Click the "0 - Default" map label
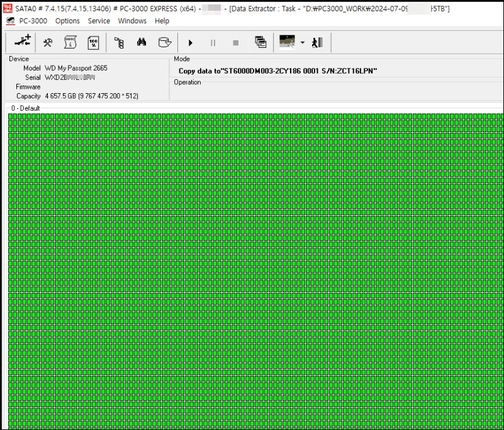The image size is (504, 430). click(25, 108)
